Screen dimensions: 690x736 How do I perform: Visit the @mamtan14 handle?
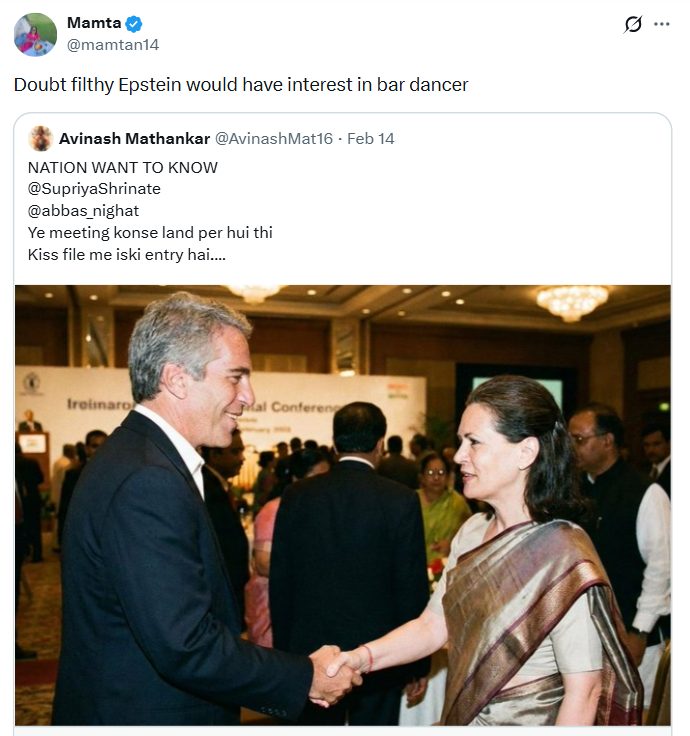(113, 45)
